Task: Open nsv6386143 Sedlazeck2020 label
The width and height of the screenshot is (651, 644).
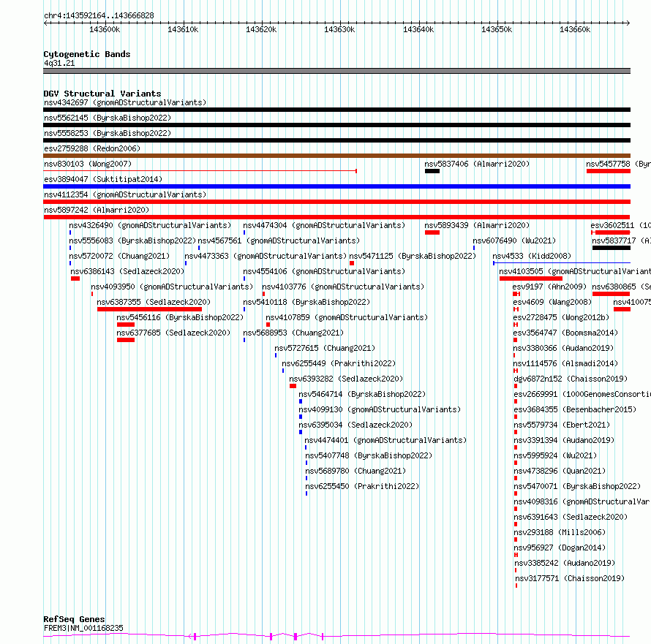Action: coord(127,271)
